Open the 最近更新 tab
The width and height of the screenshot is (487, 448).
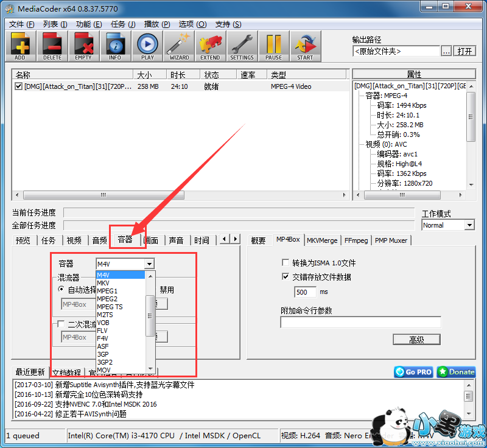click(30, 372)
